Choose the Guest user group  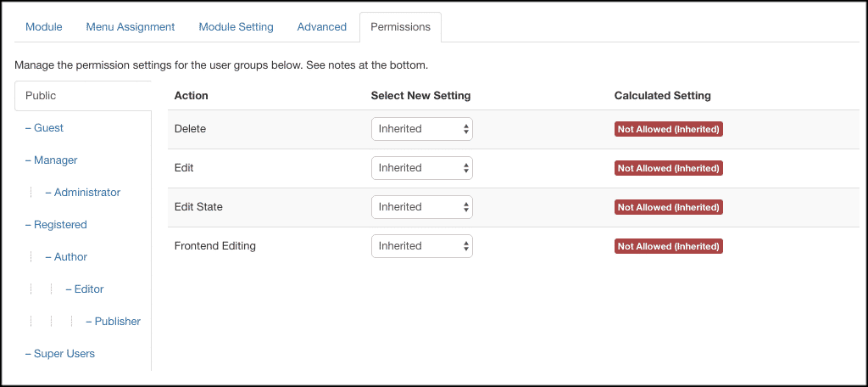[48, 128]
